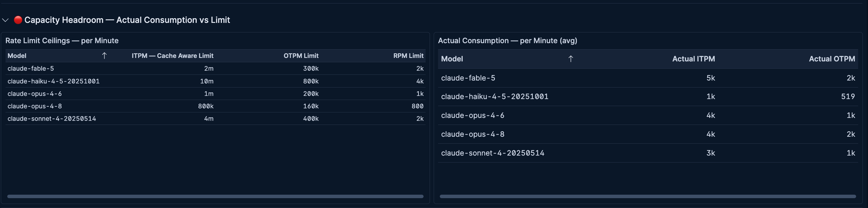Select claude-sonnet-4-20250514 in Actual Consumption table

493,153
